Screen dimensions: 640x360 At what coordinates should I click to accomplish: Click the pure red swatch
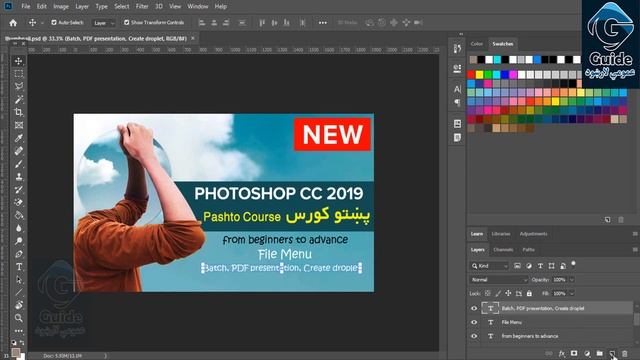coord(471,74)
